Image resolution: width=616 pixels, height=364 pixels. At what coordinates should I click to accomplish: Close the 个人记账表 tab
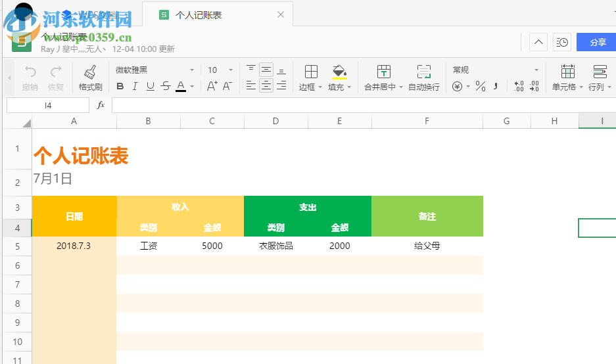(281, 14)
